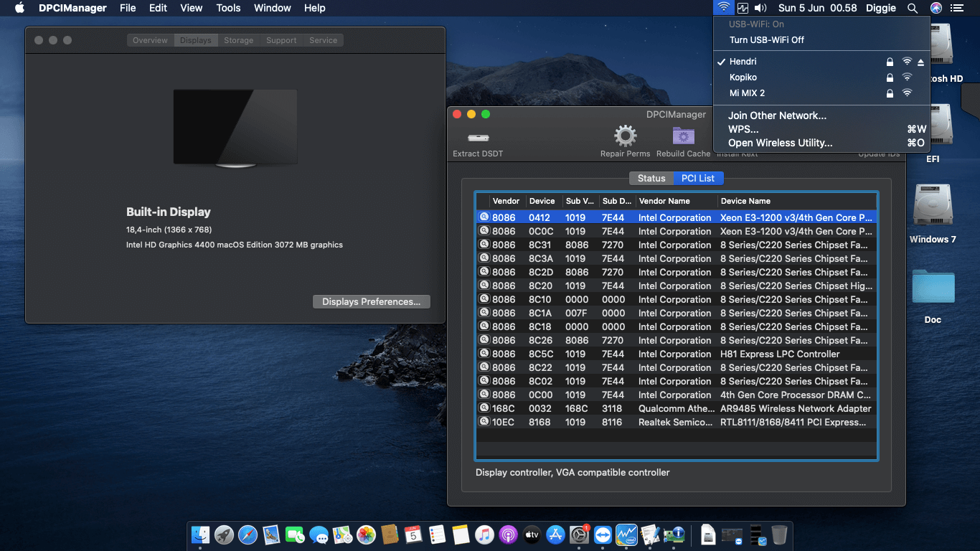Choose Join Other Network option

coord(777,116)
